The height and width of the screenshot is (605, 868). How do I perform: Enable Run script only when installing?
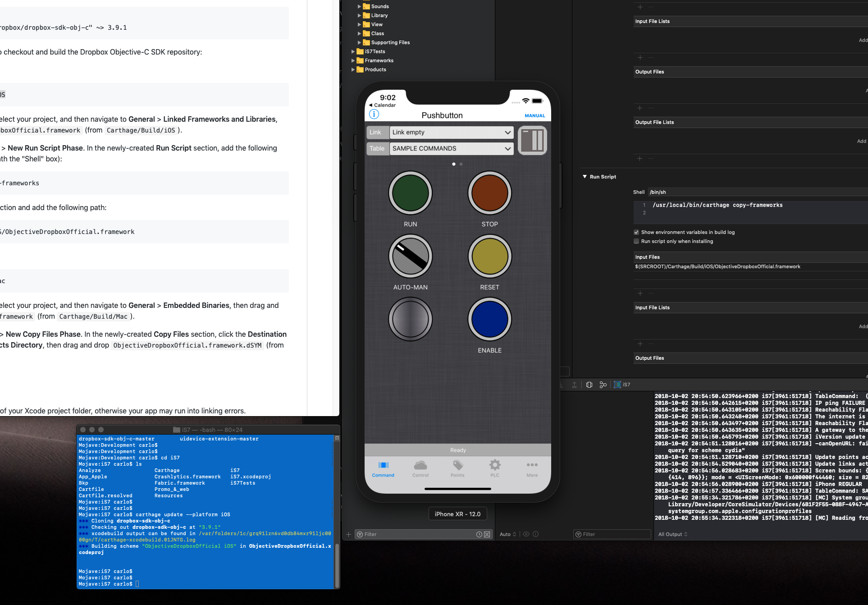pos(636,241)
